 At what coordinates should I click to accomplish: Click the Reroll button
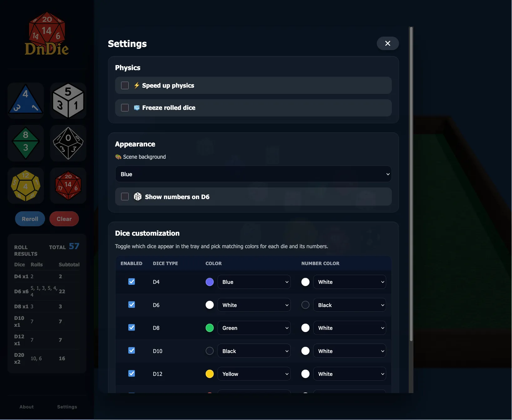click(x=30, y=219)
